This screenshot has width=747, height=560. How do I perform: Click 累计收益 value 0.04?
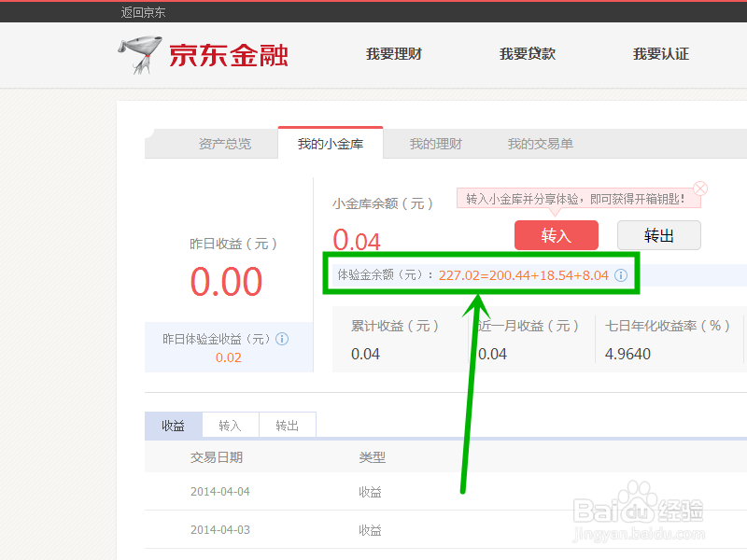point(365,354)
